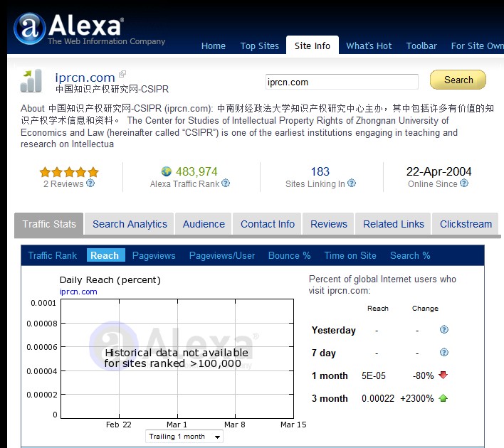Open help icon beside Online Since
This screenshot has height=448, width=504.
tap(464, 183)
